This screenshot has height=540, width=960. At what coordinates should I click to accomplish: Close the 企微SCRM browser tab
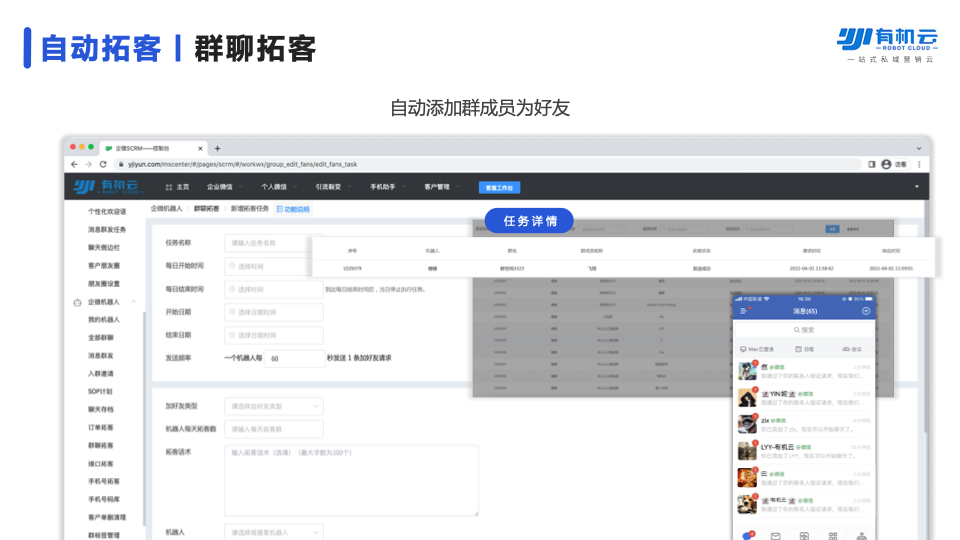[201, 148]
